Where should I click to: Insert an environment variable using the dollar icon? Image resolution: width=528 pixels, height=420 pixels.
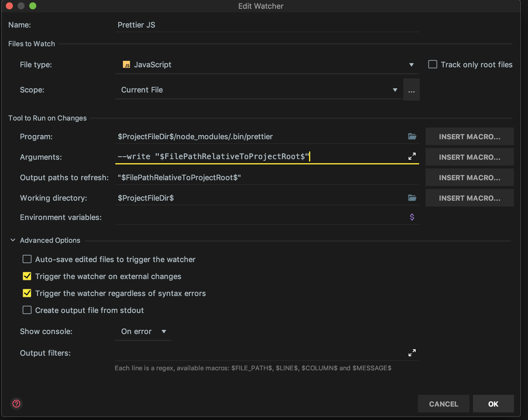(x=412, y=217)
